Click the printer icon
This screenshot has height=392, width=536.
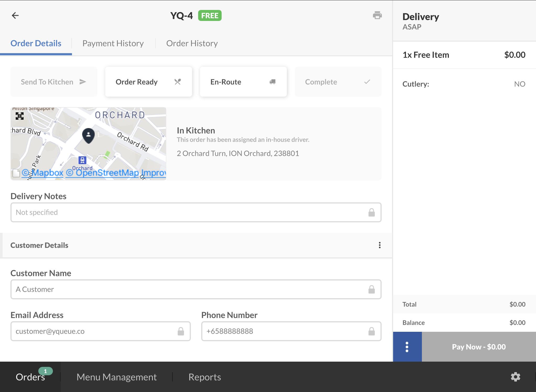click(377, 15)
